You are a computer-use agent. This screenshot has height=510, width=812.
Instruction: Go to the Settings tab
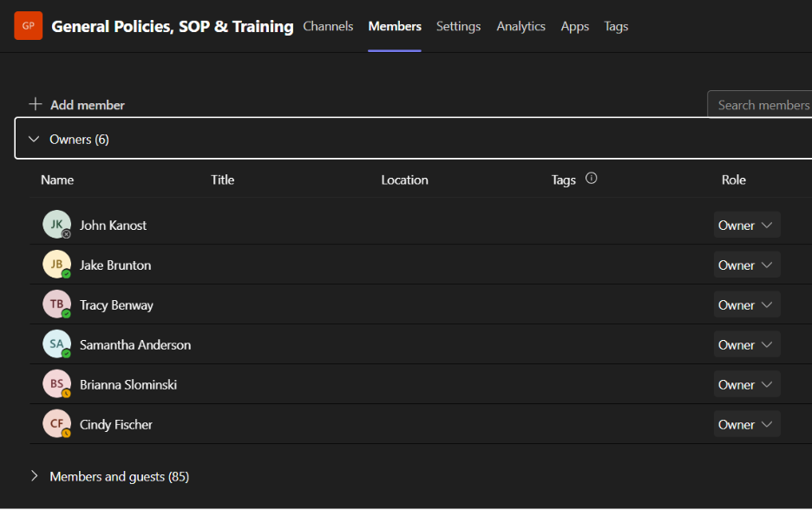[458, 26]
